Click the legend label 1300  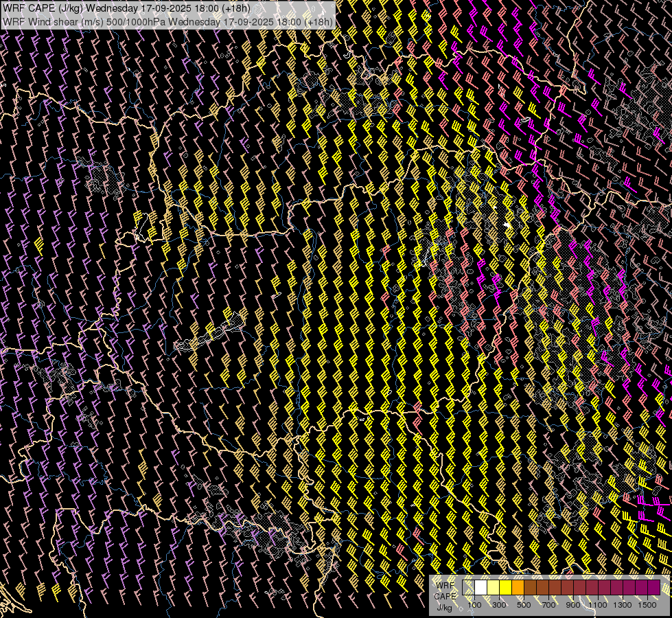coord(623,605)
